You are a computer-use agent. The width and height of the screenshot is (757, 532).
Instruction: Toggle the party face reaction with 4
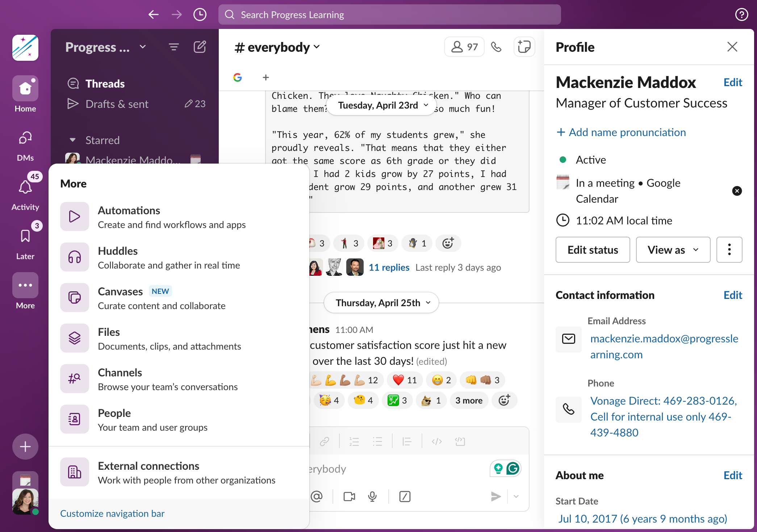tap(329, 400)
